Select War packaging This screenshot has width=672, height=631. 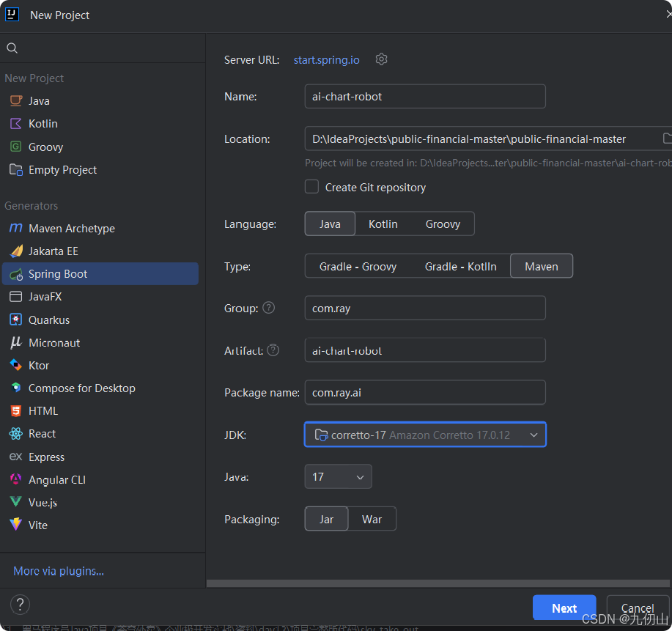coord(372,519)
